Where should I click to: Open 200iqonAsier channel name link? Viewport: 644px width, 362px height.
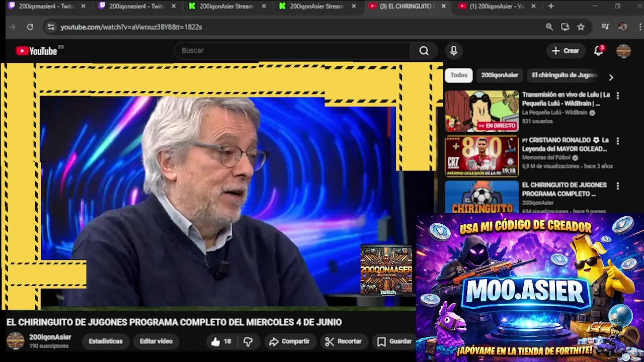pyautogui.click(x=50, y=337)
